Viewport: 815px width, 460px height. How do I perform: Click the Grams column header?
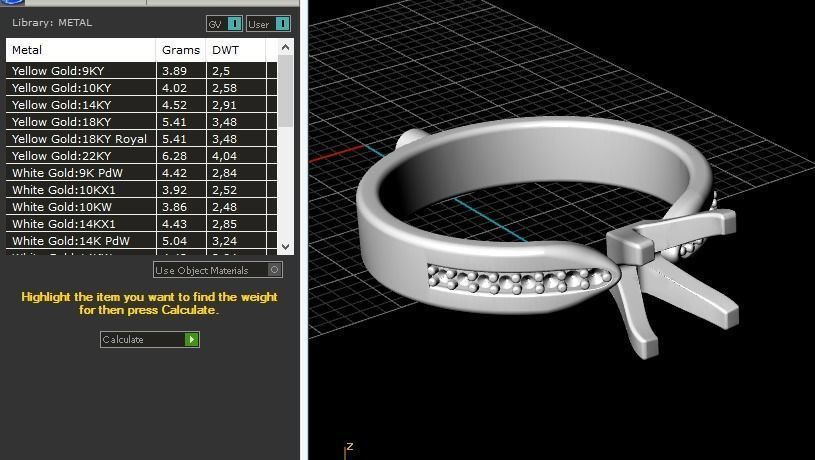pos(181,50)
